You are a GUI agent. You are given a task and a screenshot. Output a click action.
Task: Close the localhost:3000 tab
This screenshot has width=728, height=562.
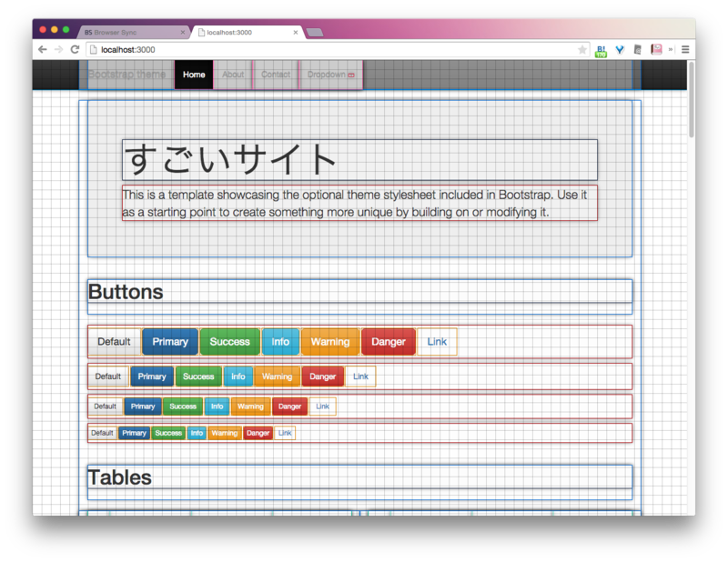point(295,32)
